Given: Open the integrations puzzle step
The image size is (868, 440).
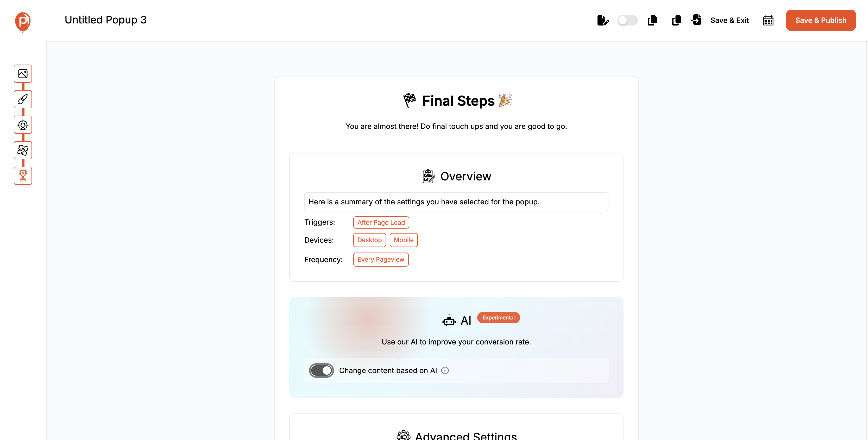Looking at the screenshot, I should [23, 150].
